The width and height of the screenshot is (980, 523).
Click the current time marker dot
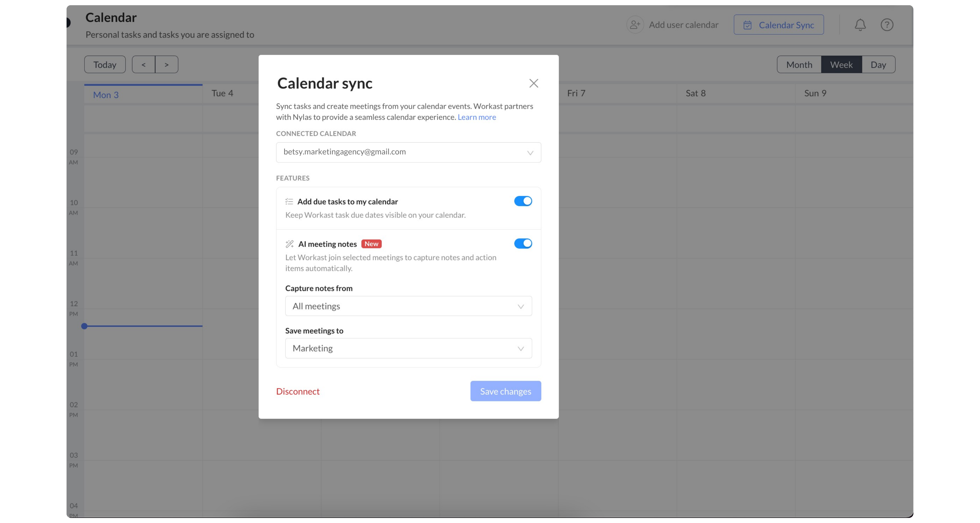tap(84, 326)
